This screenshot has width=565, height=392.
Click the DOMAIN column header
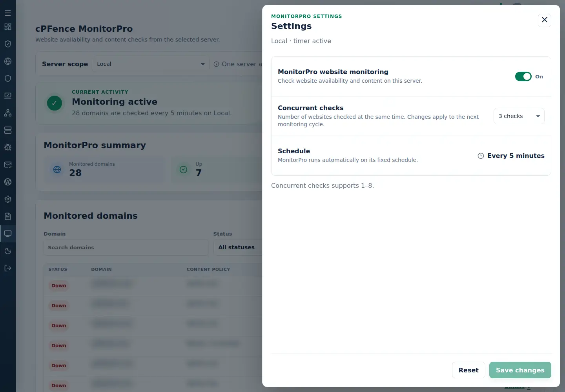101,269
